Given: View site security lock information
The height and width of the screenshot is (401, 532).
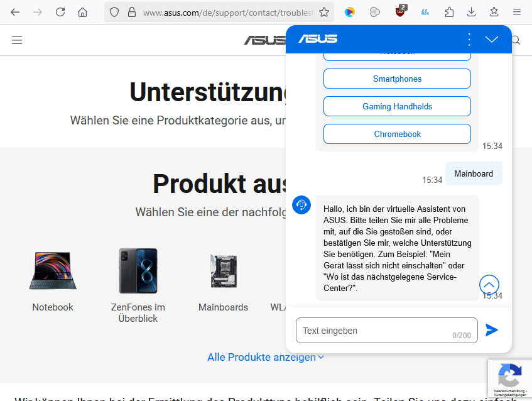Looking at the screenshot, I should pos(132,13).
